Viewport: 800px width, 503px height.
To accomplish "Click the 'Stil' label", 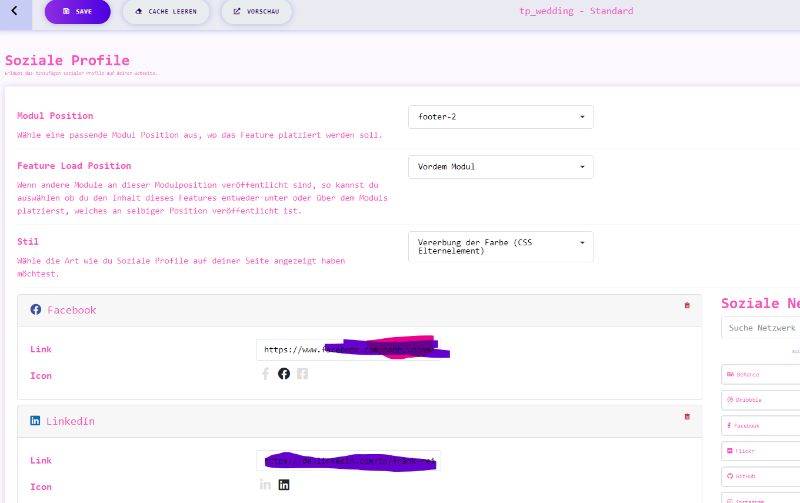I will (28, 241).
